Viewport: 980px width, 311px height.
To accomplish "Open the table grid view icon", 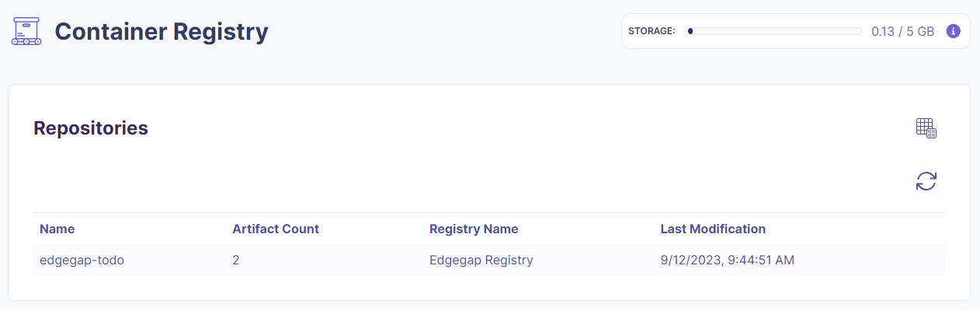I will 926,128.
